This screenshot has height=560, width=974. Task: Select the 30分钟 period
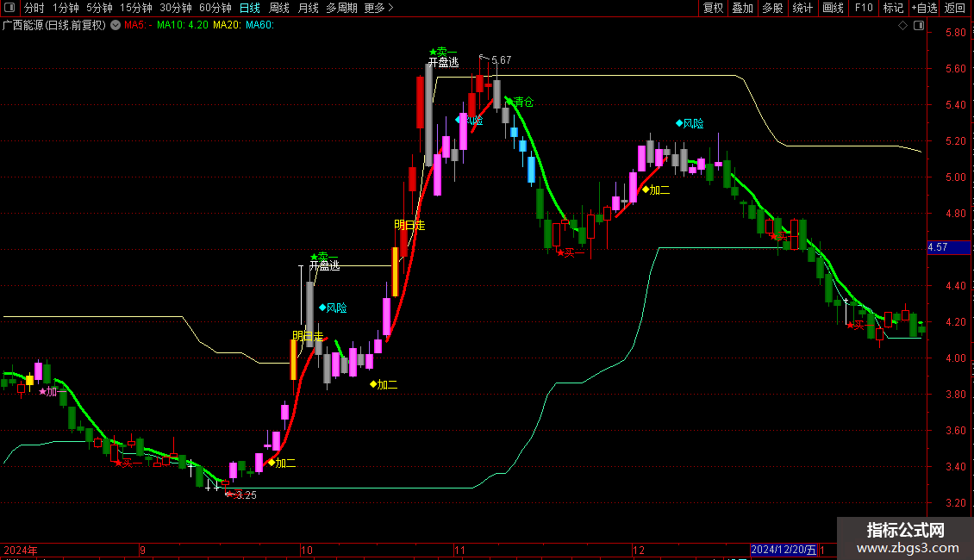click(176, 8)
